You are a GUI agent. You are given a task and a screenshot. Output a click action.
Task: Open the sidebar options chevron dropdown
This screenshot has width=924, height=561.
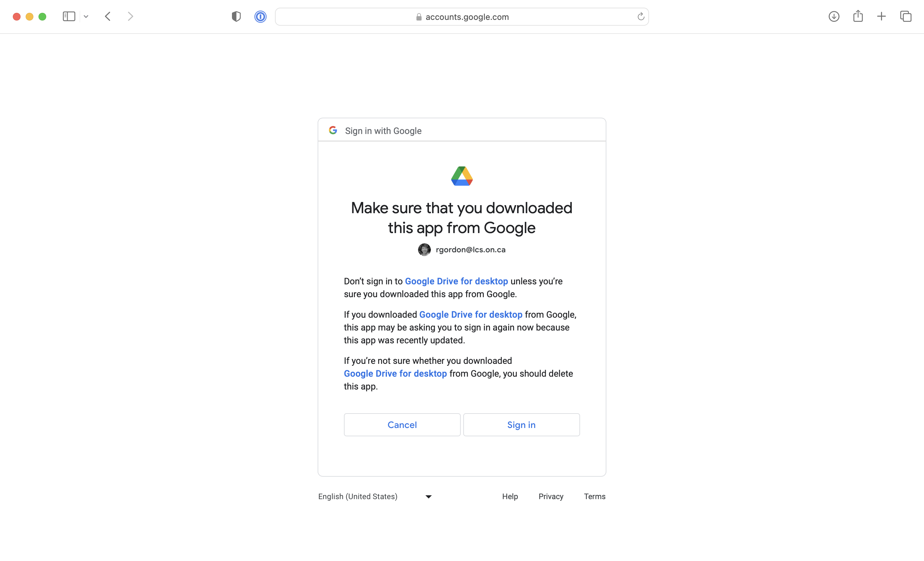pyautogui.click(x=86, y=16)
